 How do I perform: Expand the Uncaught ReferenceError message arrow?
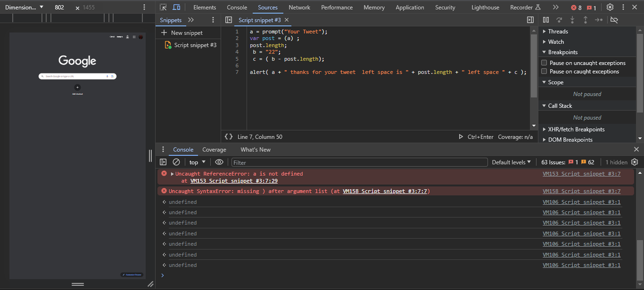click(172, 174)
